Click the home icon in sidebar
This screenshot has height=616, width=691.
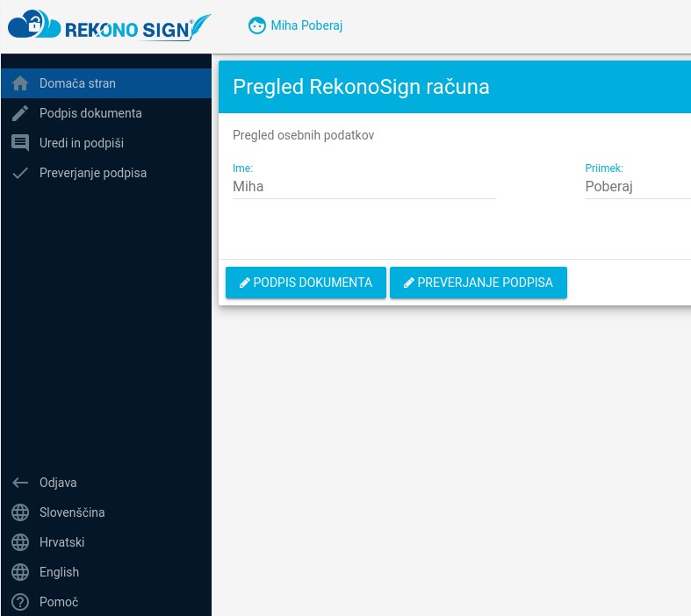pyautogui.click(x=20, y=83)
